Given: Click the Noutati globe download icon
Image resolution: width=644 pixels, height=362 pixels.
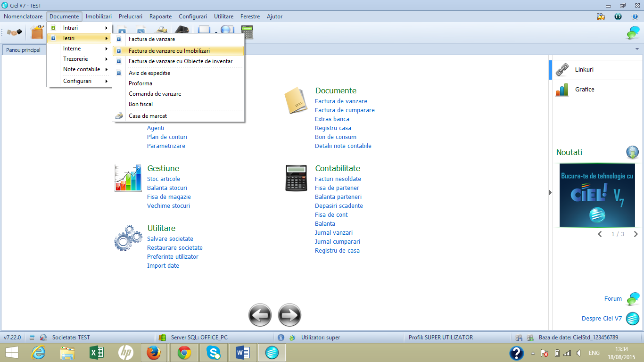Looking at the screenshot, I should click(632, 152).
